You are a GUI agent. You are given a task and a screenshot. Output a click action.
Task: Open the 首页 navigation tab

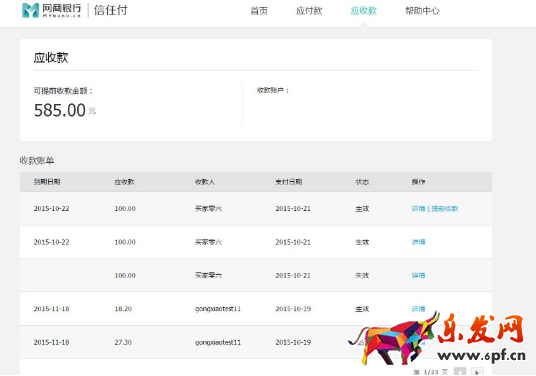click(259, 11)
